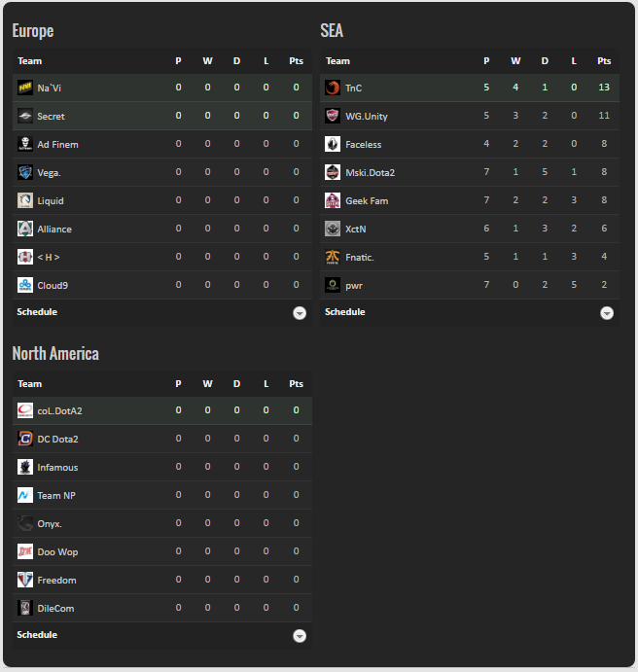The image size is (638, 672).
Task: Click the Cloud9 team logo
Action: tap(25, 286)
